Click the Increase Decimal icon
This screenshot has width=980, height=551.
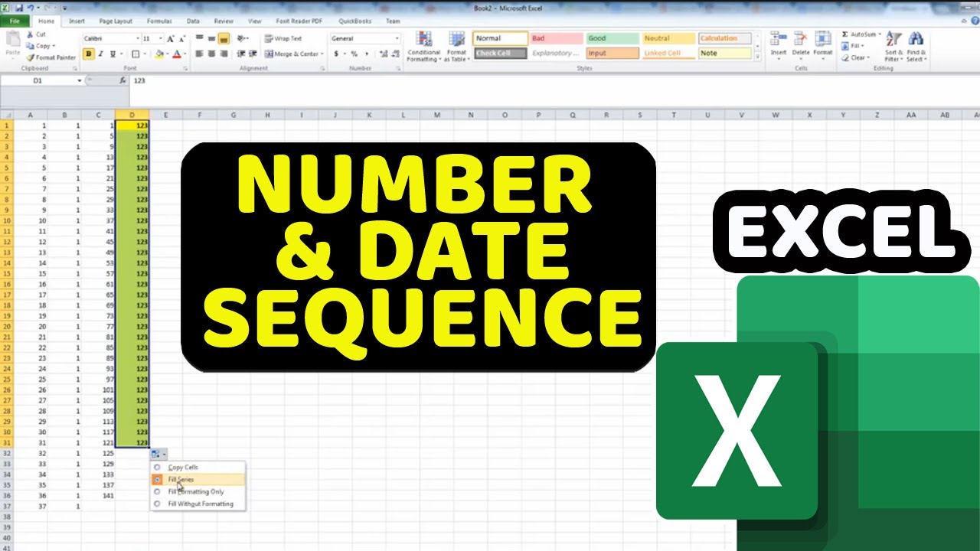[x=382, y=54]
